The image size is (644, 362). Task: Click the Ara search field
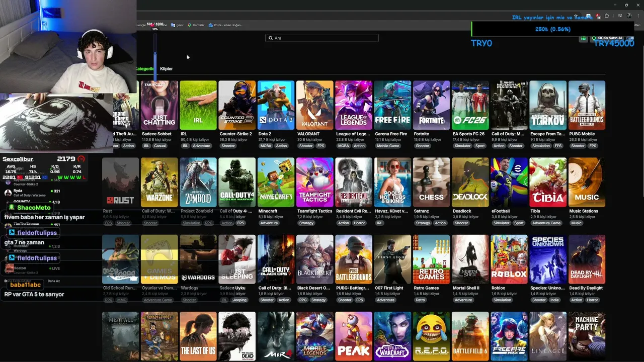(322, 38)
